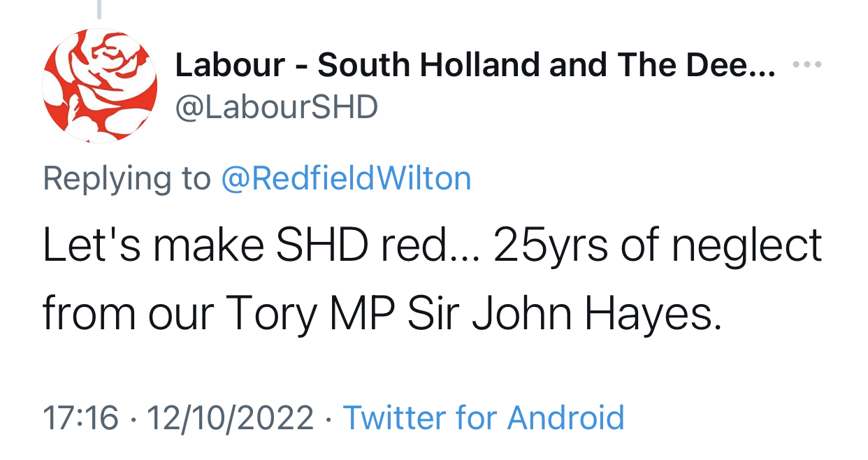Click the Labour rose profile avatar
This screenshot has height=460, width=868.
point(100,86)
